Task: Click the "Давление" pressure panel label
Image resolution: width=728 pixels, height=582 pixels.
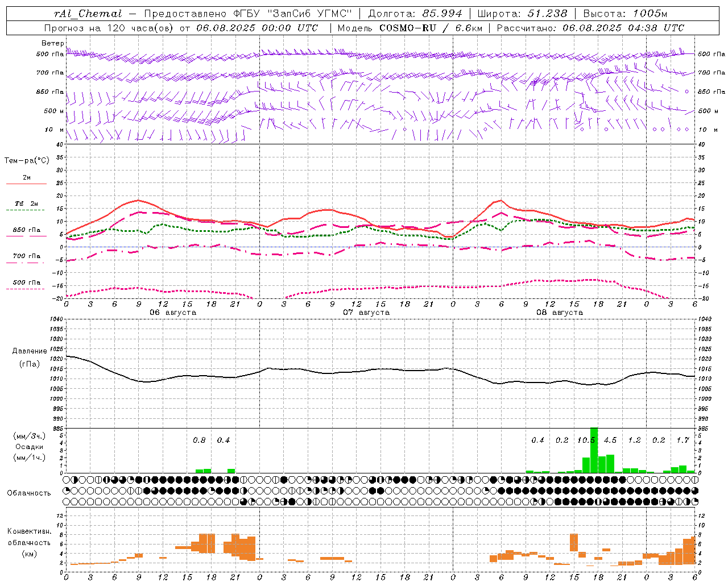Action: tap(30, 351)
